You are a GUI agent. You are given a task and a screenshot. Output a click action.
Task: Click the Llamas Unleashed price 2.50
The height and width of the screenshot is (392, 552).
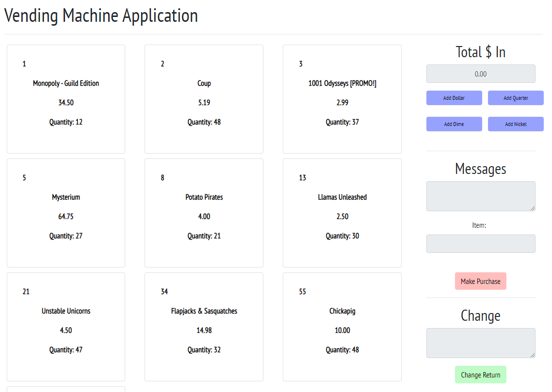coord(342,217)
